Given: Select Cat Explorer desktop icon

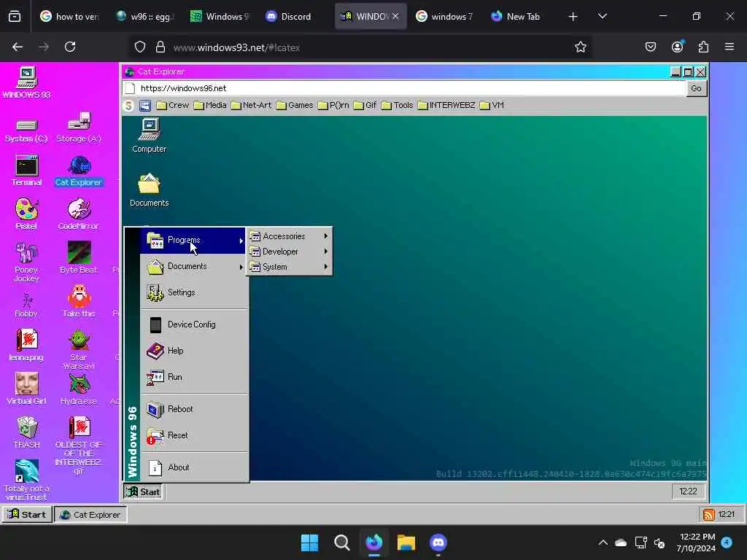Looking at the screenshot, I should [x=79, y=171].
